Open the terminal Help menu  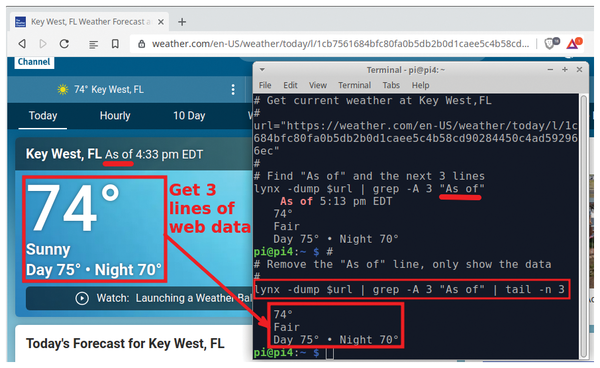click(x=421, y=85)
